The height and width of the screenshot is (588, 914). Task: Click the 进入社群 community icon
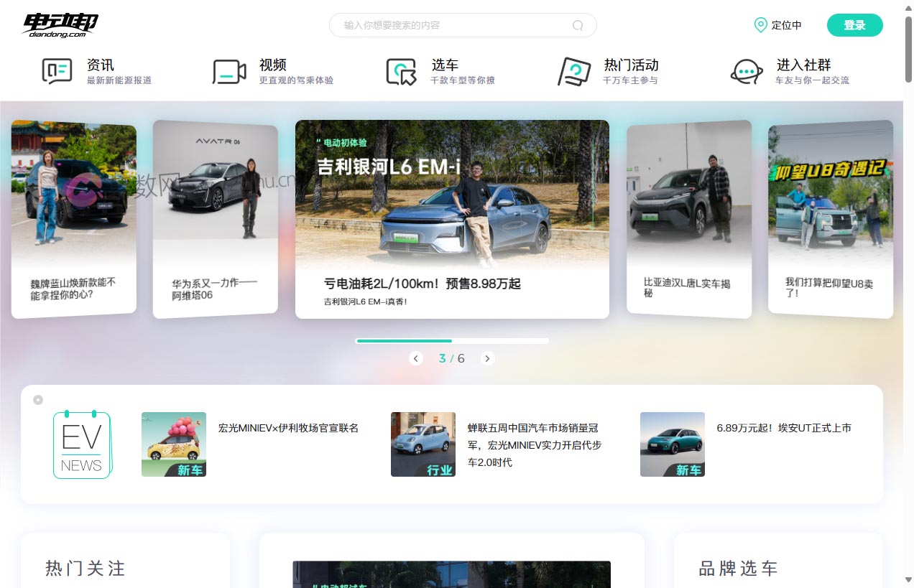(747, 71)
